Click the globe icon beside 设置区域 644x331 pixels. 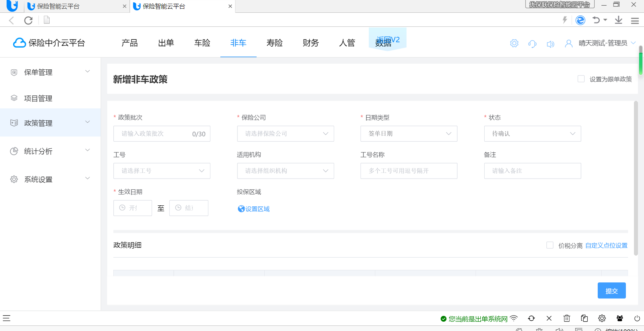[x=241, y=209]
